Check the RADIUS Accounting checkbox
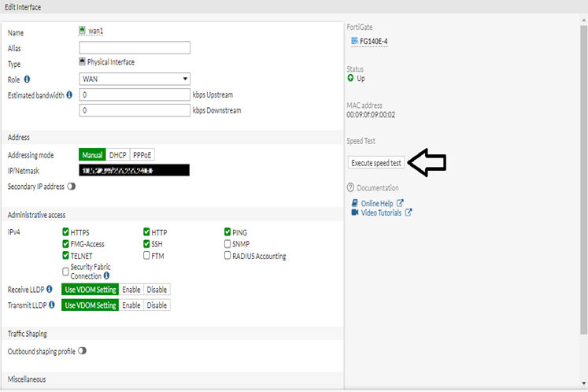This screenshot has width=588, height=392. coord(228,256)
